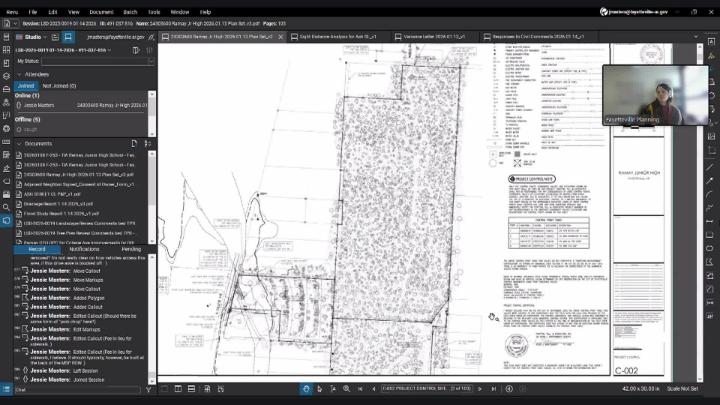Toggle the Not Joined attendees filter
720x405 pixels.
[59, 86]
